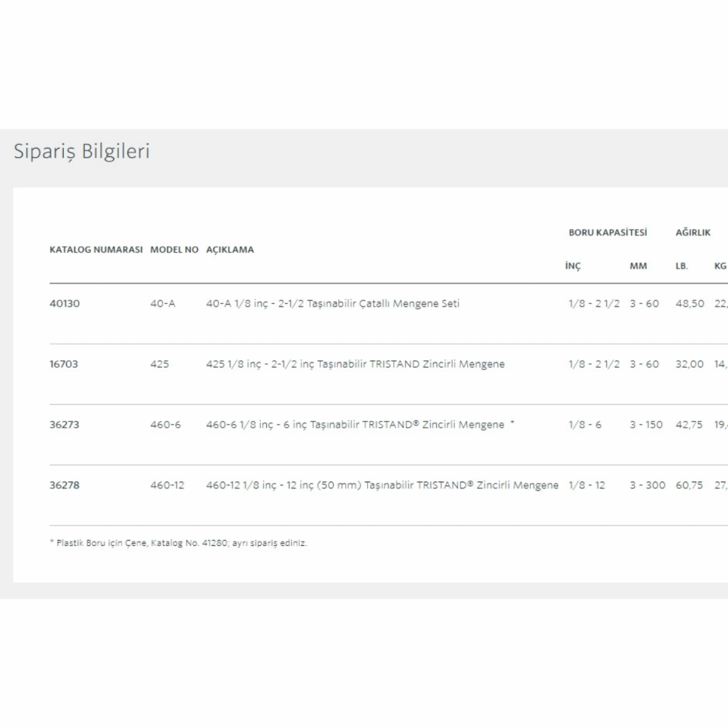Click model number 40-A
The height and width of the screenshot is (728, 728).
tap(162, 303)
